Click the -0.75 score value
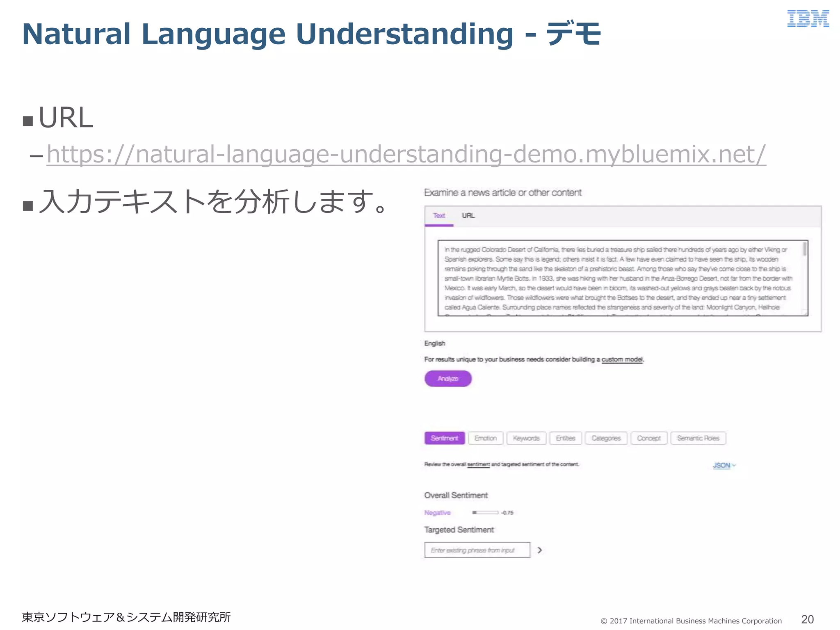 click(x=507, y=513)
